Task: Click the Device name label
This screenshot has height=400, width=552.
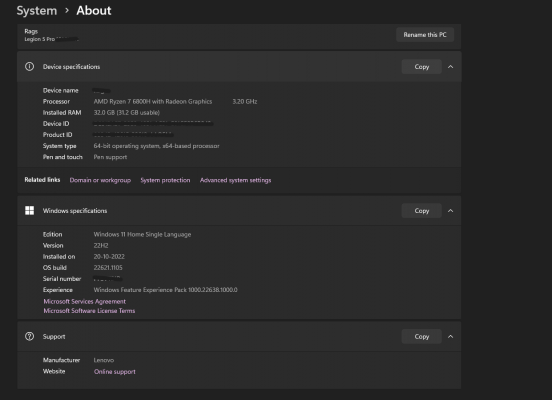Action: [x=61, y=90]
